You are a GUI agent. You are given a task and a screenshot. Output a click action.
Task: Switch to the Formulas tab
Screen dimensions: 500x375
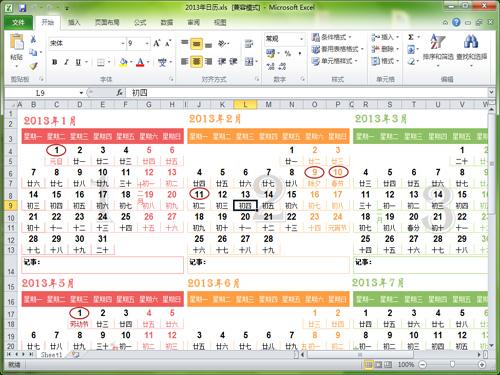click(x=140, y=22)
